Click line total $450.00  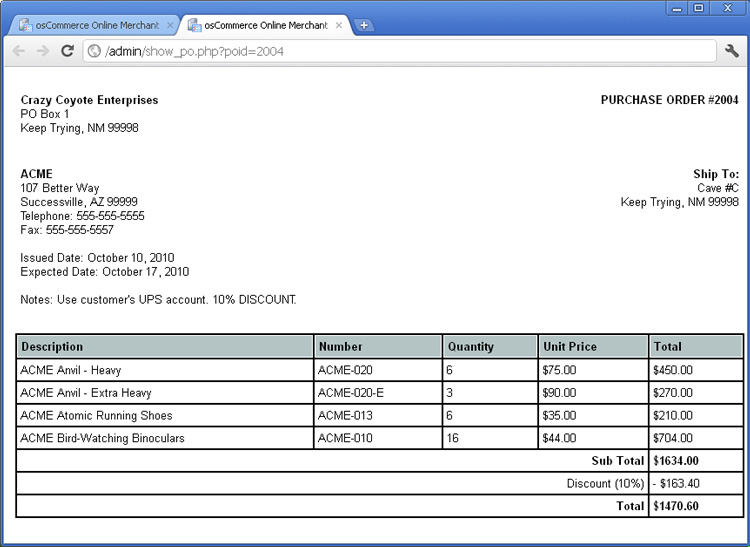click(673, 370)
